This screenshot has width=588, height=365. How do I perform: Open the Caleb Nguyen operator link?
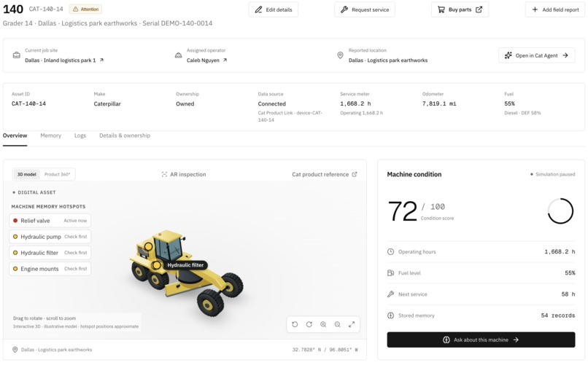coord(206,60)
